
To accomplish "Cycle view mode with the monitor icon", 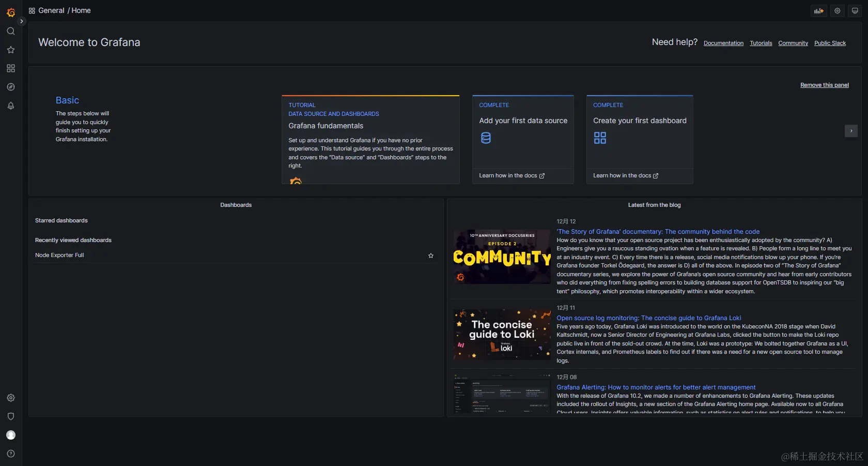I will [855, 11].
